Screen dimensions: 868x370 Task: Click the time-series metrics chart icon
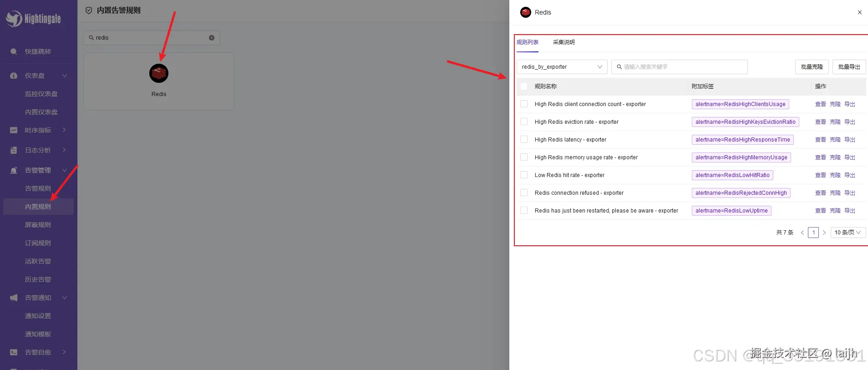coord(14,130)
